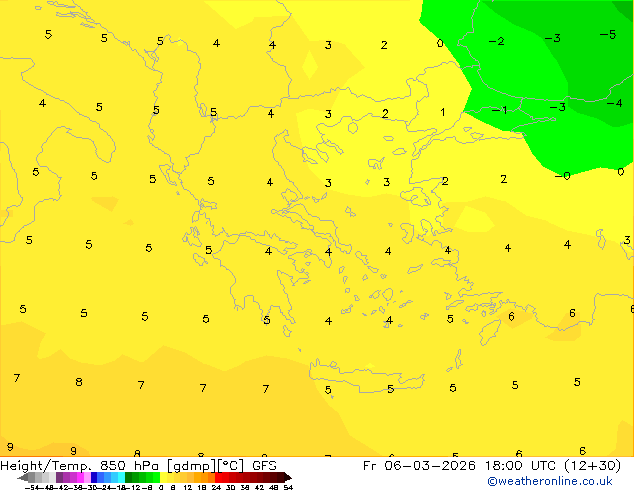Click the Fr 06-03-2026 18:00 UTC timestamp
The image size is (634, 490).
(492, 466)
